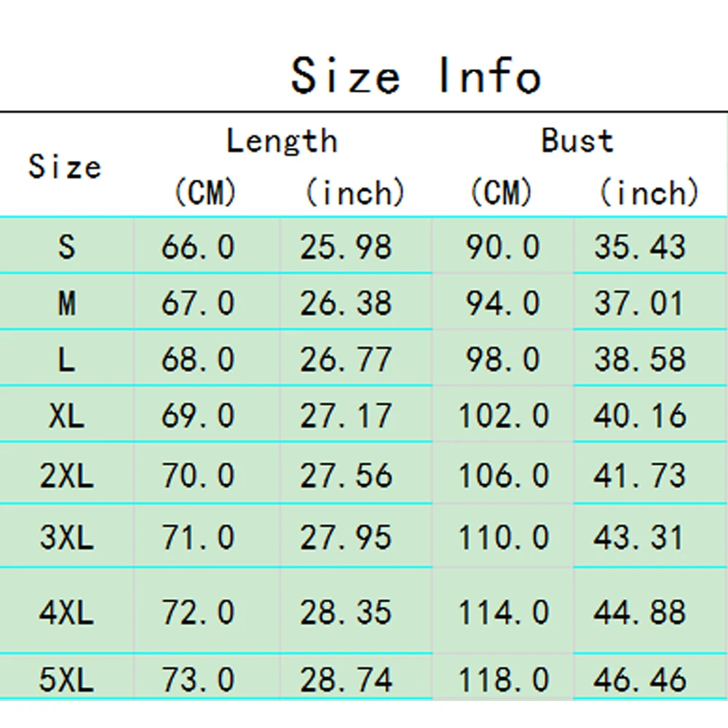The height and width of the screenshot is (728, 728).
Task: Click the 44.88 inch bust cell
Action: 640,613
